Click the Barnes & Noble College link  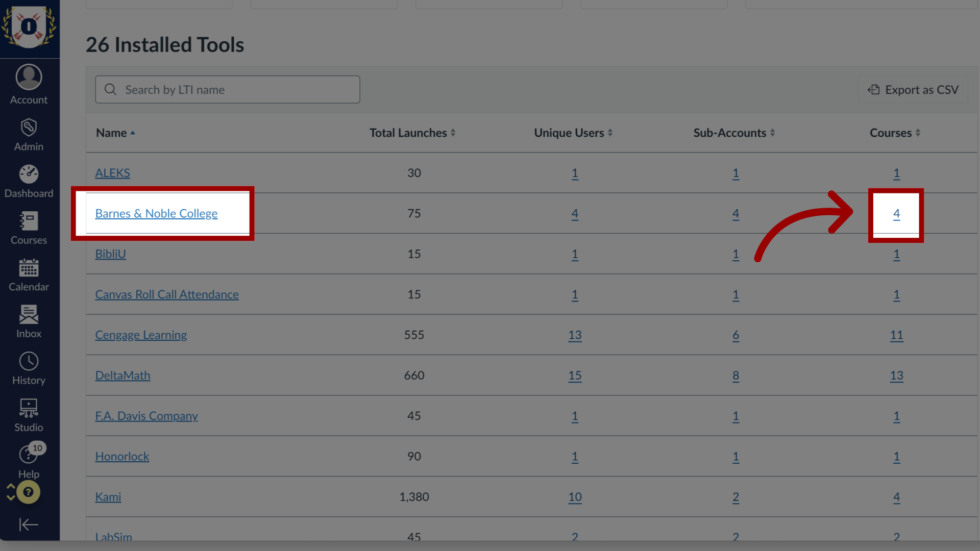[x=156, y=213]
